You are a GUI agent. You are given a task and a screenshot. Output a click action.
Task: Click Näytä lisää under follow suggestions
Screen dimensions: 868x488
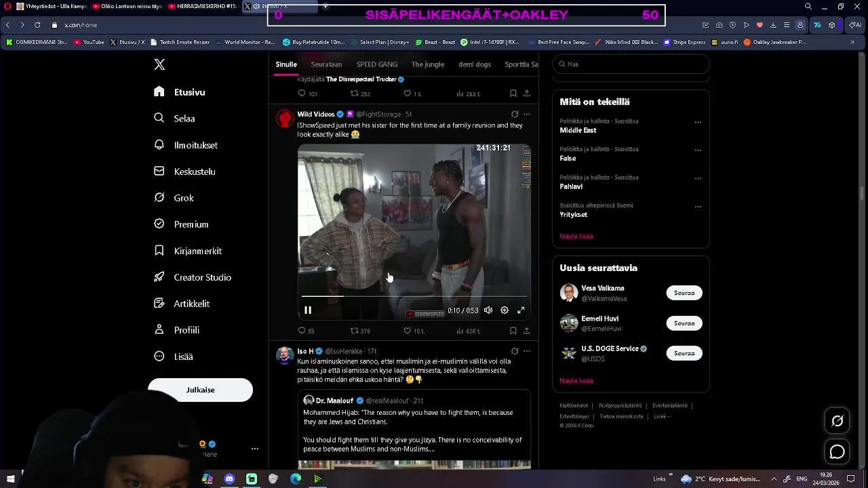tap(576, 381)
